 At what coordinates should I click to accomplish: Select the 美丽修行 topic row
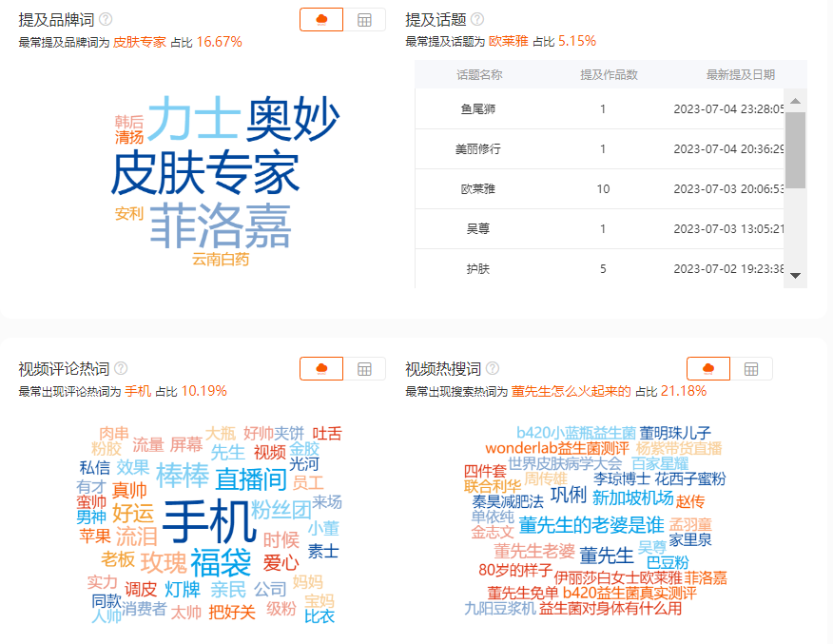click(x=599, y=148)
